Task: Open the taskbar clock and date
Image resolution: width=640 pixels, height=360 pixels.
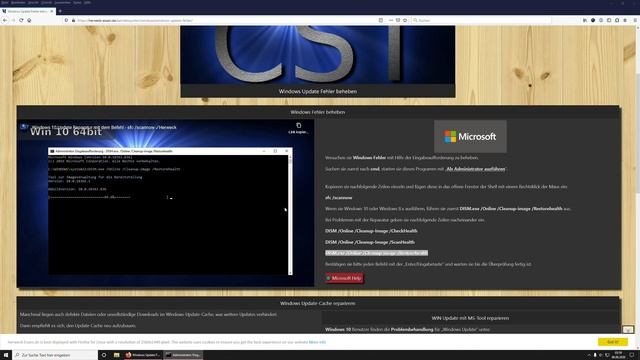Action: 618,355
